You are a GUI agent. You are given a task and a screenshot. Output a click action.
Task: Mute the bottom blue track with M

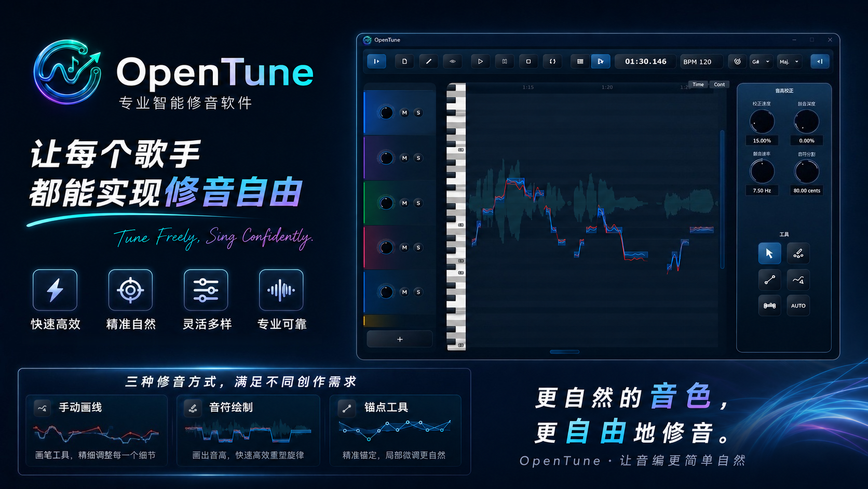tap(404, 292)
